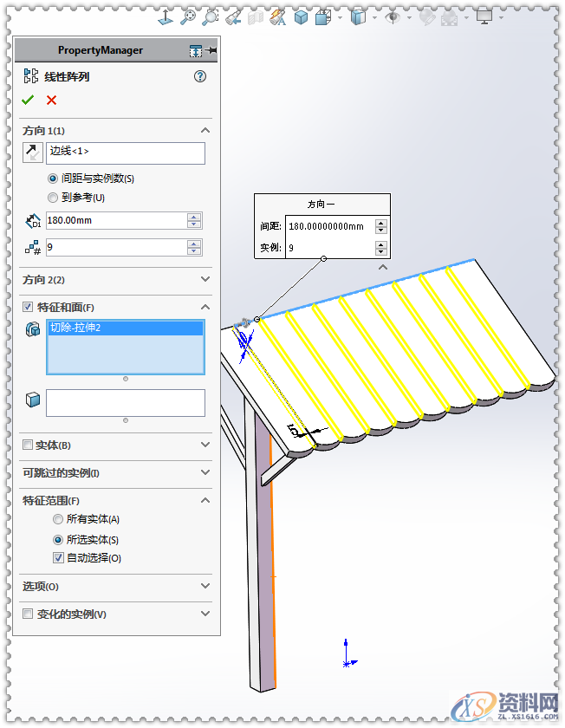This screenshot has height=728, width=565.
Task: Open the Apply Scene dropdown arrow
Action: tap(466, 17)
